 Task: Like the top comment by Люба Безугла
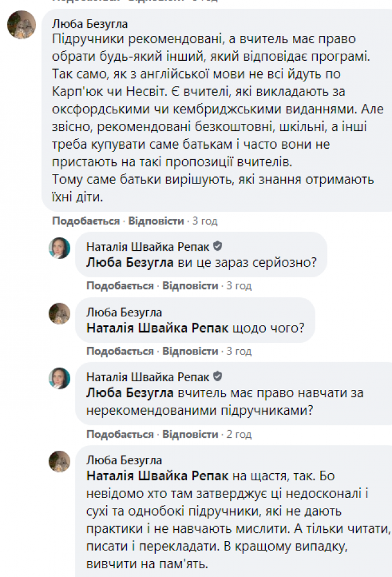click(x=86, y=221)
